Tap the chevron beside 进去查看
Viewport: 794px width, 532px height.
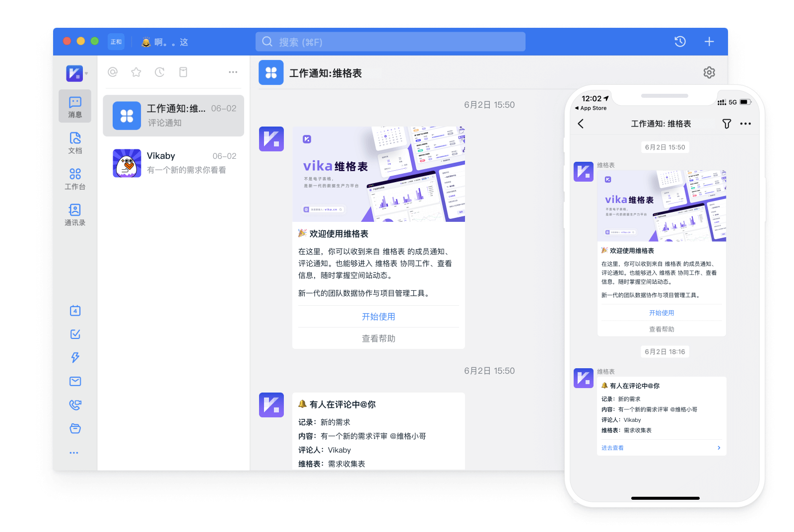pyautogui.click(x=719, y=448)
